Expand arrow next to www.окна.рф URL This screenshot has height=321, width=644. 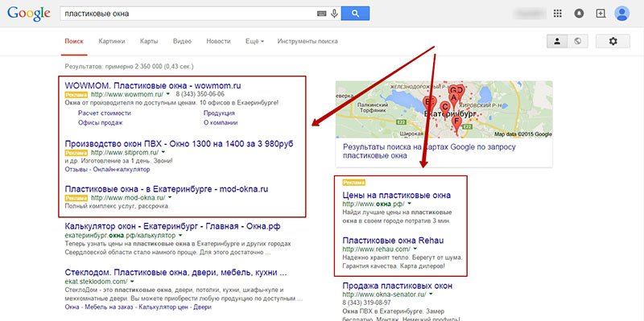coord(410,204)
